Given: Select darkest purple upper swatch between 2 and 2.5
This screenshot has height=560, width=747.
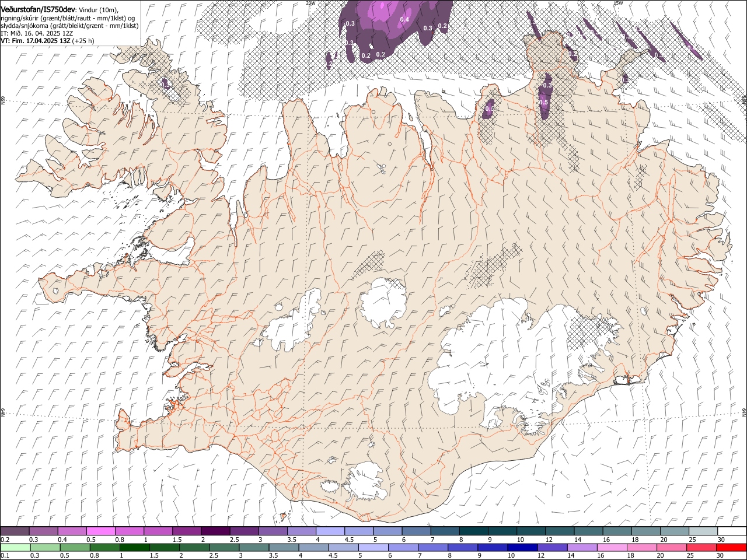Looking at the screenshot, I should 215,531.
